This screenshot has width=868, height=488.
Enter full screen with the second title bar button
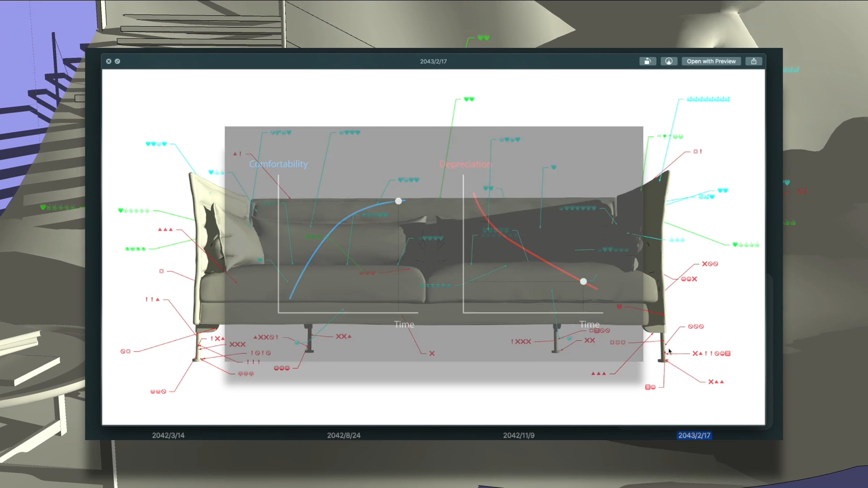coord(118,61)
